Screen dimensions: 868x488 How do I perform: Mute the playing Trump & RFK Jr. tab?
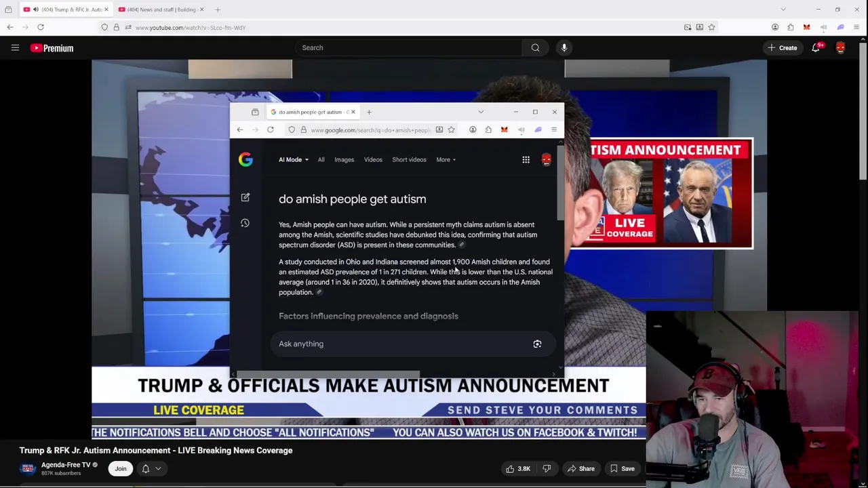[36, 9]
